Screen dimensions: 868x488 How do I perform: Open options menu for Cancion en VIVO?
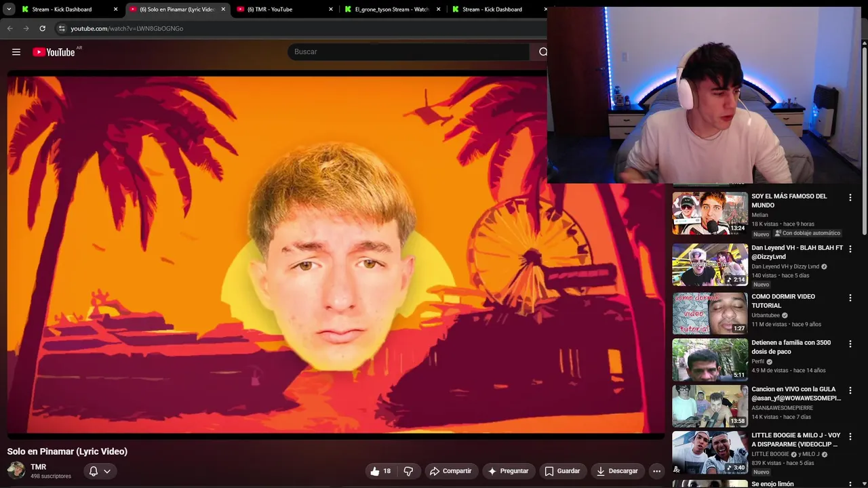click(850, 390)
